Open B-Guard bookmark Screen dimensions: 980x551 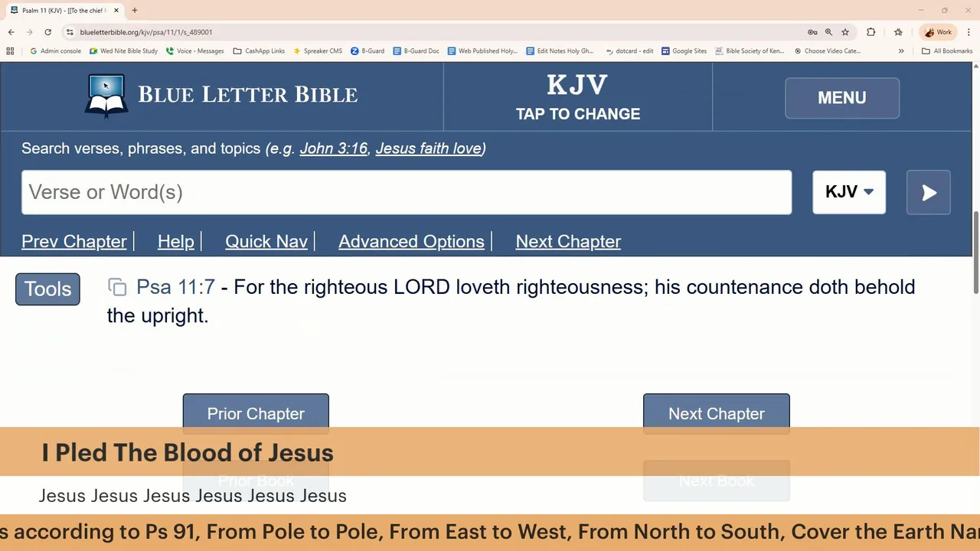[367, 51]
